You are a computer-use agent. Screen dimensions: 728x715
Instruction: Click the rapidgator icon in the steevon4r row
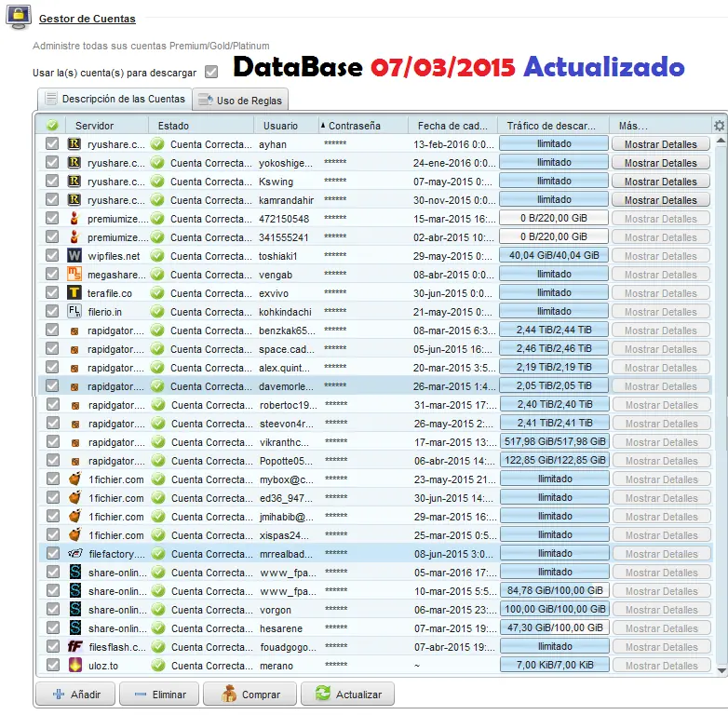(75, 425)
